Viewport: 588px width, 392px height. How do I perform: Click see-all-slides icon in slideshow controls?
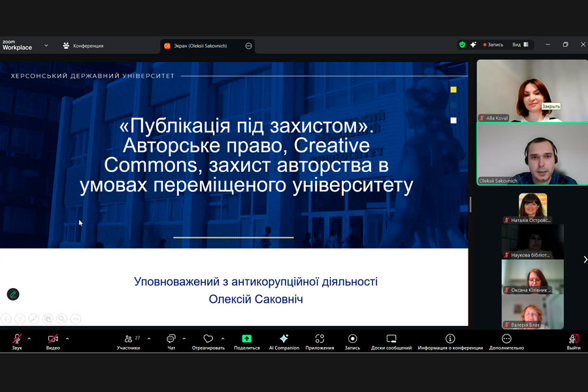(48, 319)
